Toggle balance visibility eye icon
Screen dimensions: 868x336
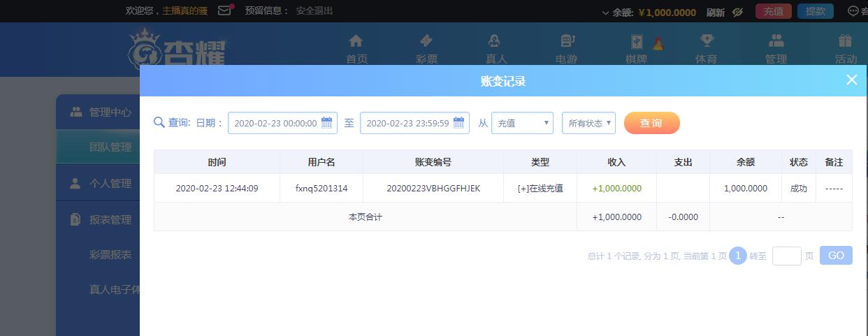737,12
